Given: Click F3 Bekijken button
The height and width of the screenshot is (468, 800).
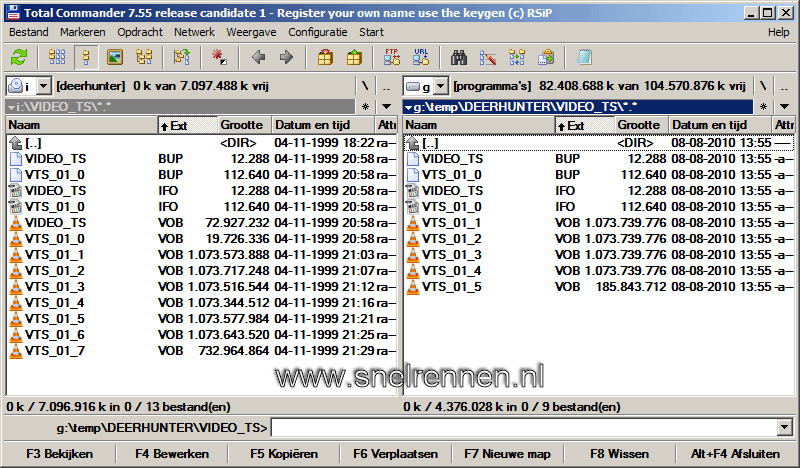Looking at the screenshot, I should click(60, 454).
